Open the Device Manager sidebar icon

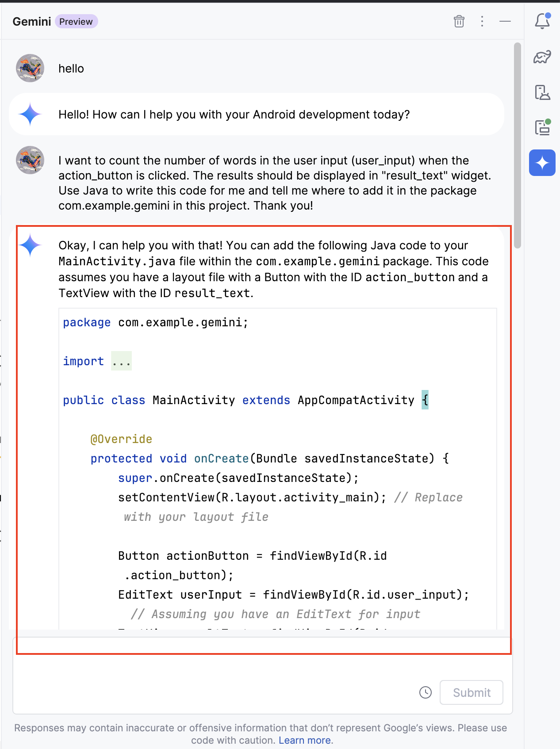[542, 92]
